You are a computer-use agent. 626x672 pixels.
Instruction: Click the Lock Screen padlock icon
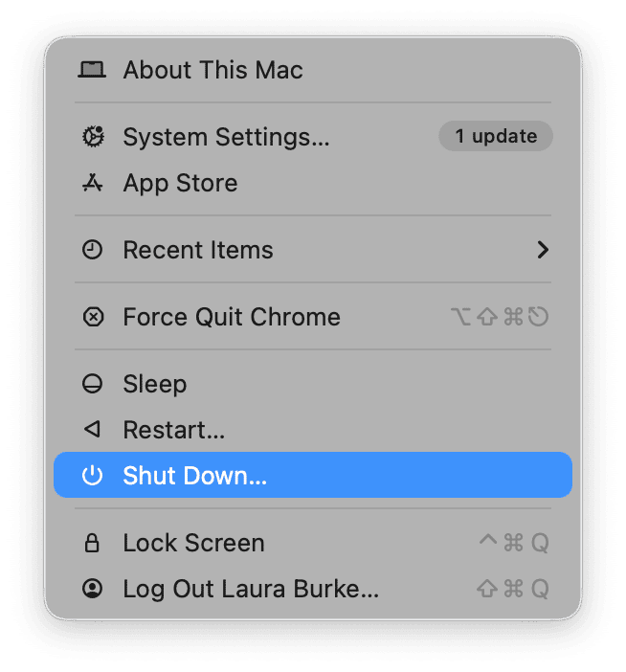[x=92, y=544]
